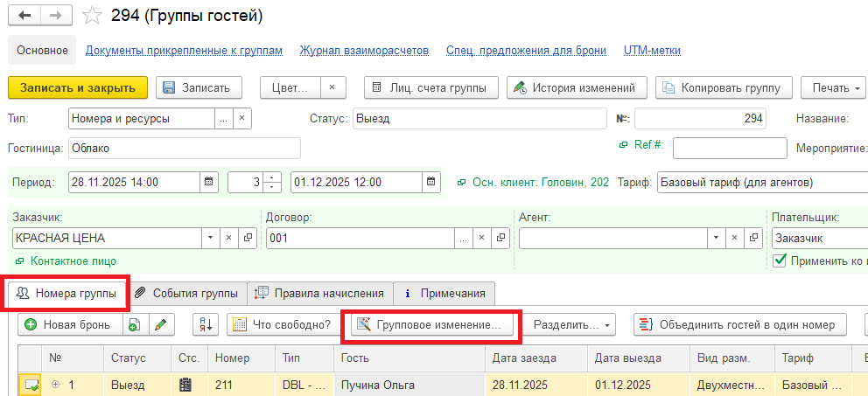Click the Тариф field Базовый тариф (для агентов)

click(x=763, y=183)
